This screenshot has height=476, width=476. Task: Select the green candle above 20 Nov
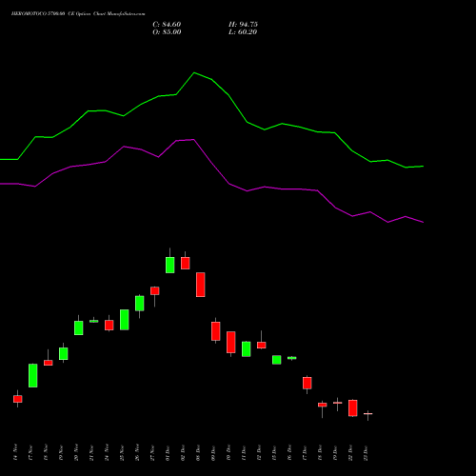79,327
